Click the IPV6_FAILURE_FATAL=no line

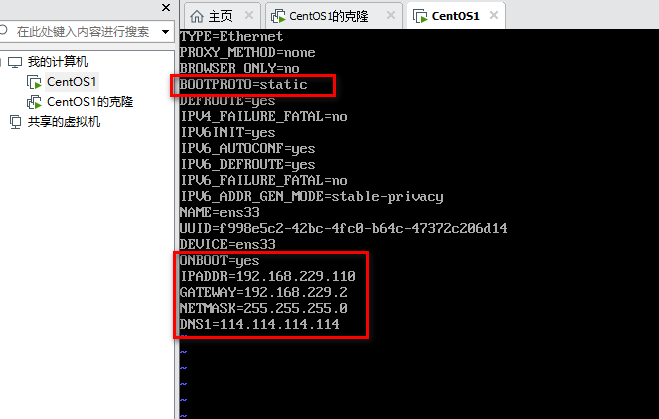coord(264,180)
